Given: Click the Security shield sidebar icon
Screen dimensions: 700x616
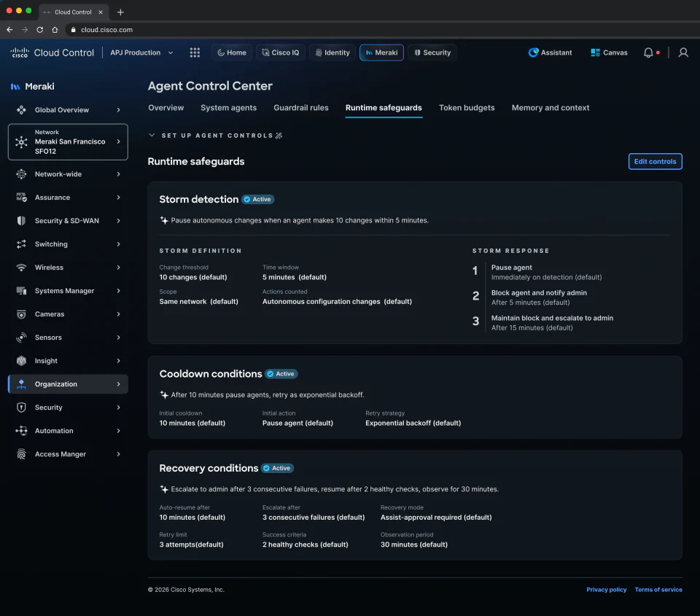Looking at the screenshot, I should tap(21, 408).
